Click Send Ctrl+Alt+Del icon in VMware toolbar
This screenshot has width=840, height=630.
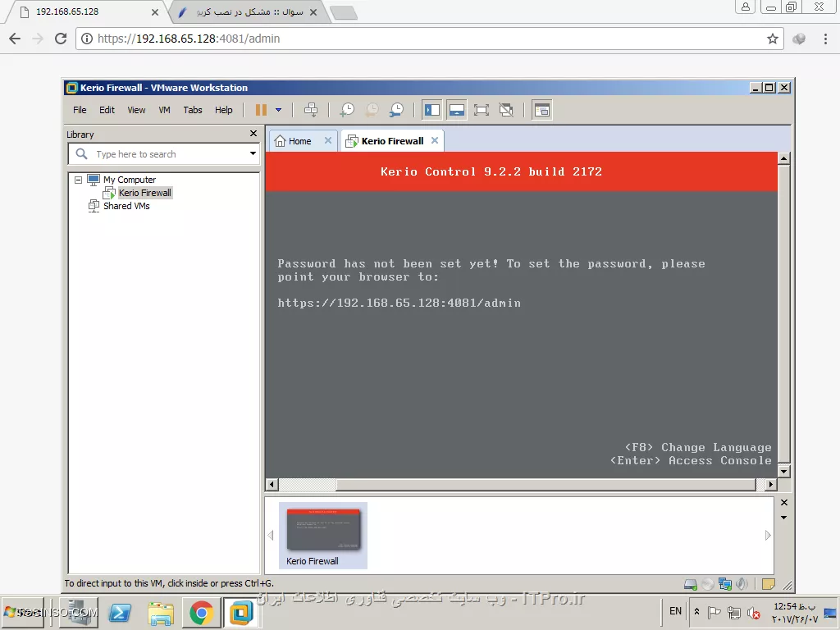[x=311, y=111]
